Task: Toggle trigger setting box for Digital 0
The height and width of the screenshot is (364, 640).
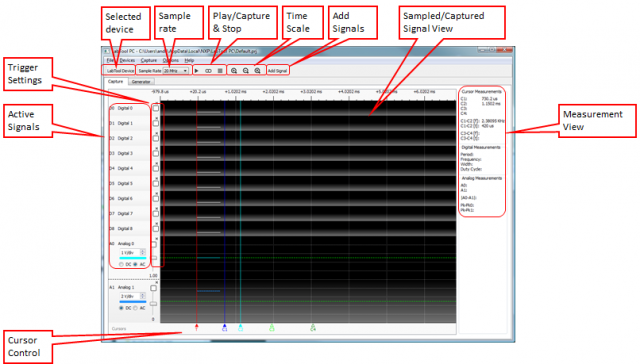Action: tap(156, 108)
